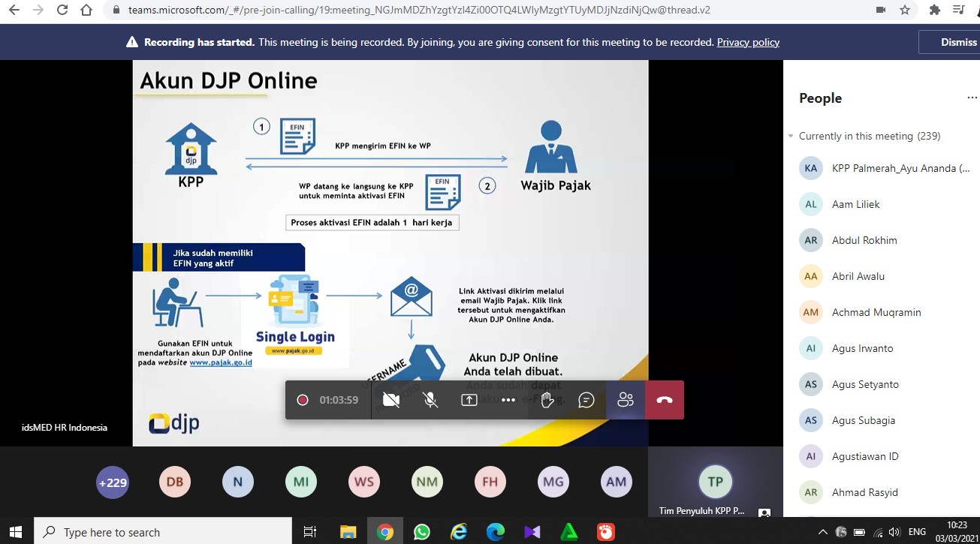Viewport: 980px width, 544px height.
Task: Raise your hand in the meeting
Action: (x=547, y=400)
